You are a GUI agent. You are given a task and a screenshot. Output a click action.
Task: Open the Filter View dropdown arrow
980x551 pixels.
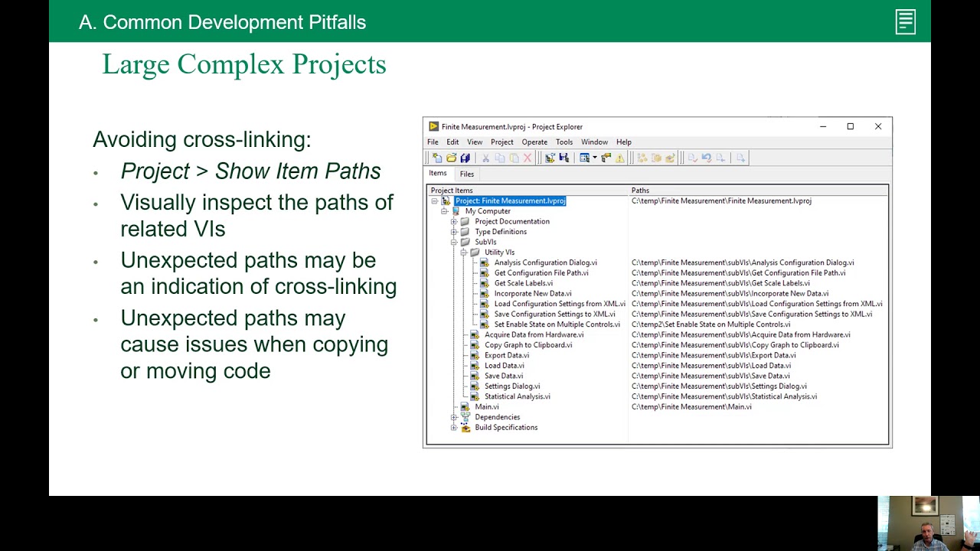[x=595, y=158]
